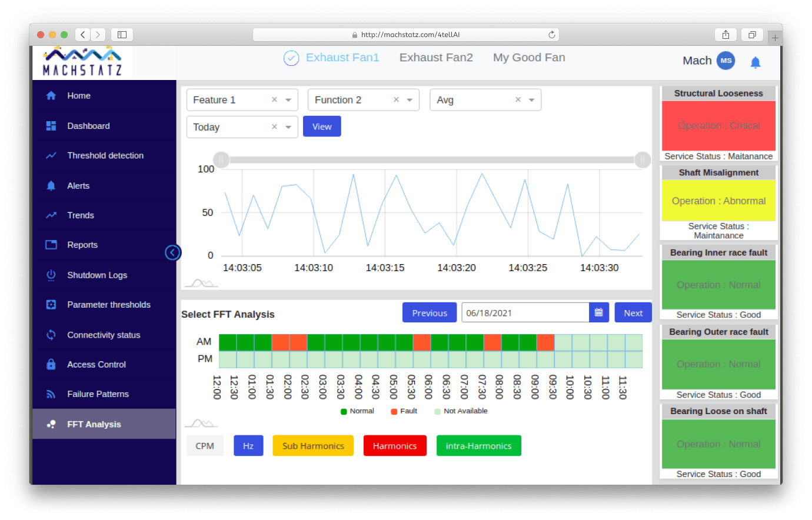Expand the Today date range dropdown
This screenshot has width=812, height=520.
click(x=288, y=127)
